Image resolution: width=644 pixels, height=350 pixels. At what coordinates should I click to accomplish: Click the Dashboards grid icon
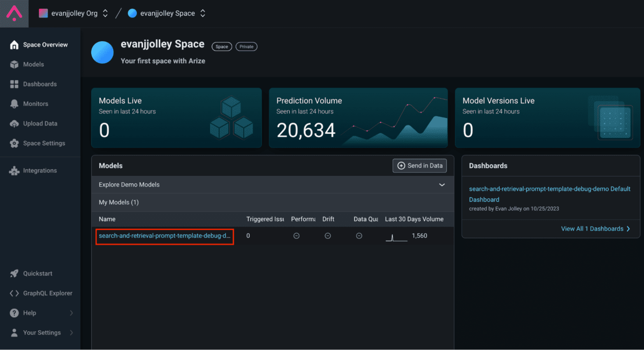pos(14,84)
